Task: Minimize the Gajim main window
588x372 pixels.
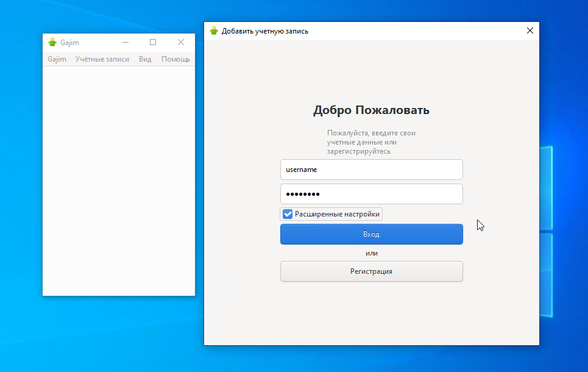Action: click(126, 43)
